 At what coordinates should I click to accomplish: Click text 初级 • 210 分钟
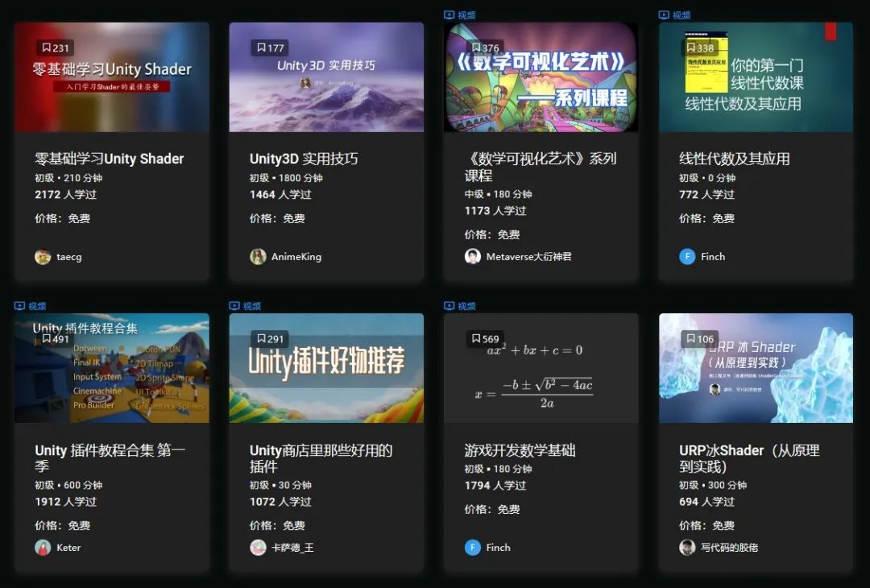coord(68,178)
